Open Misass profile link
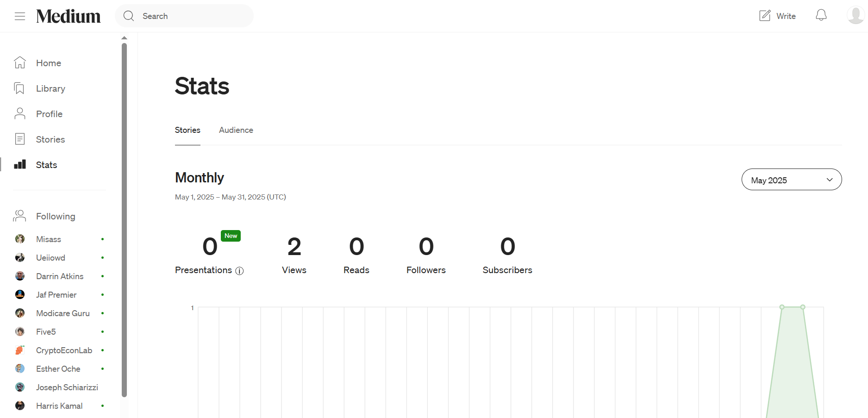Image resolution: width=868 pixels, height=418 pixels. click(x=49, y=239)
